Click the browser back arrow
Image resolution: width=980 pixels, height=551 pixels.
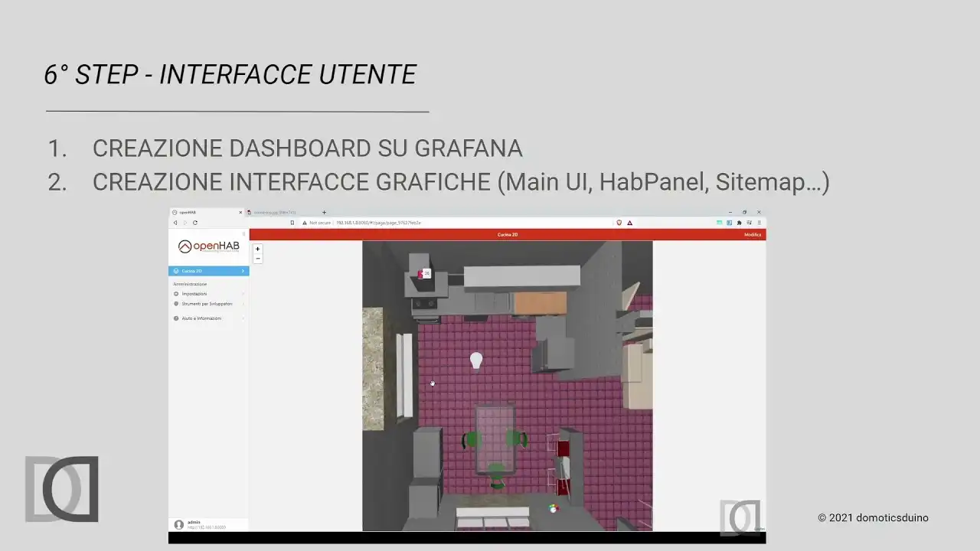click(175, 223)
